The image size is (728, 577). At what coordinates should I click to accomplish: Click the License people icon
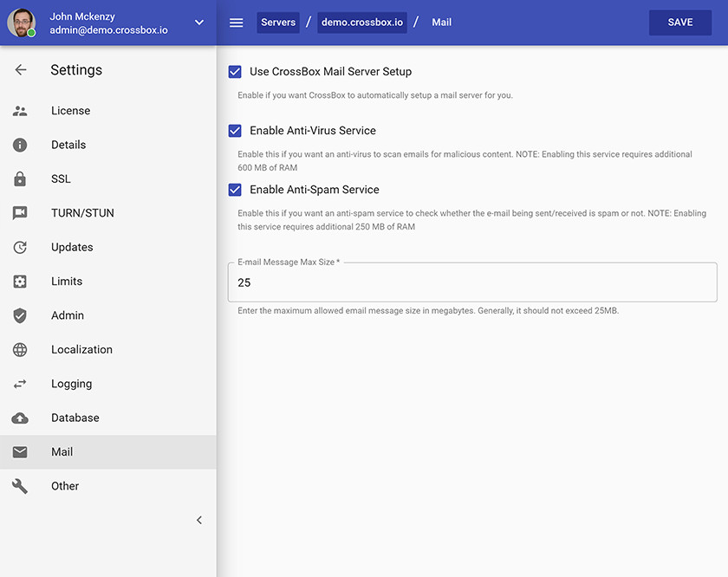point(20,111)
